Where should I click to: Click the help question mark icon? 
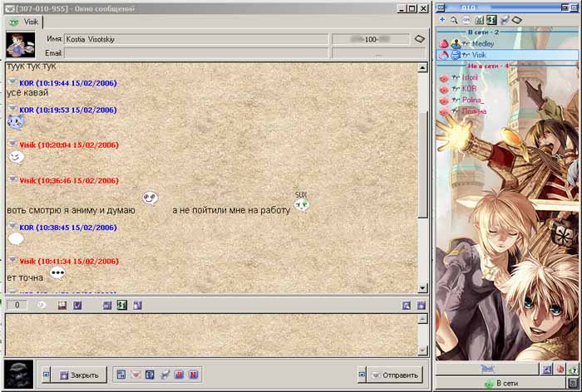pos(573,368)
